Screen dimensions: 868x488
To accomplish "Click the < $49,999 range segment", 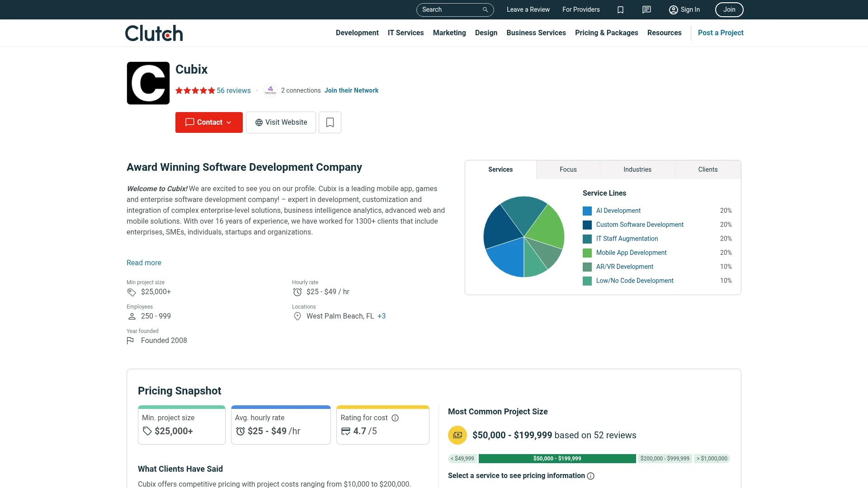I will point(462,459).
